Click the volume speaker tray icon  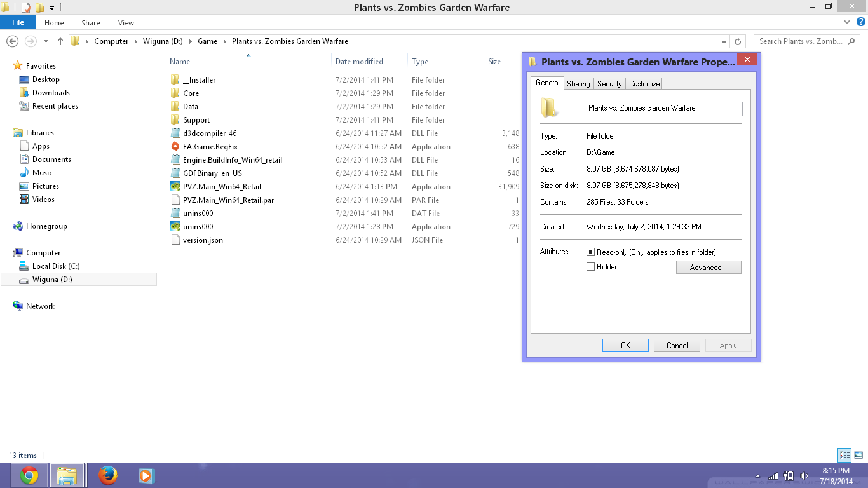pos(804,476)
